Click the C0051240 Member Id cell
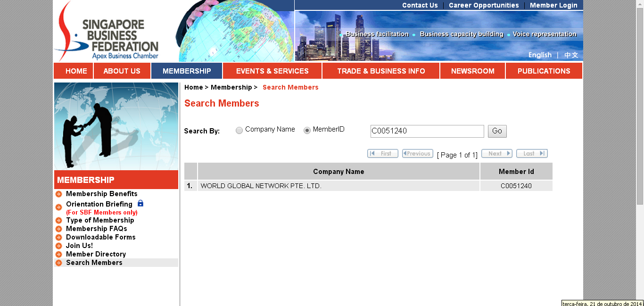Image resolution: width=644 pixels, height=306 pixels. click(x=516, y=186)
